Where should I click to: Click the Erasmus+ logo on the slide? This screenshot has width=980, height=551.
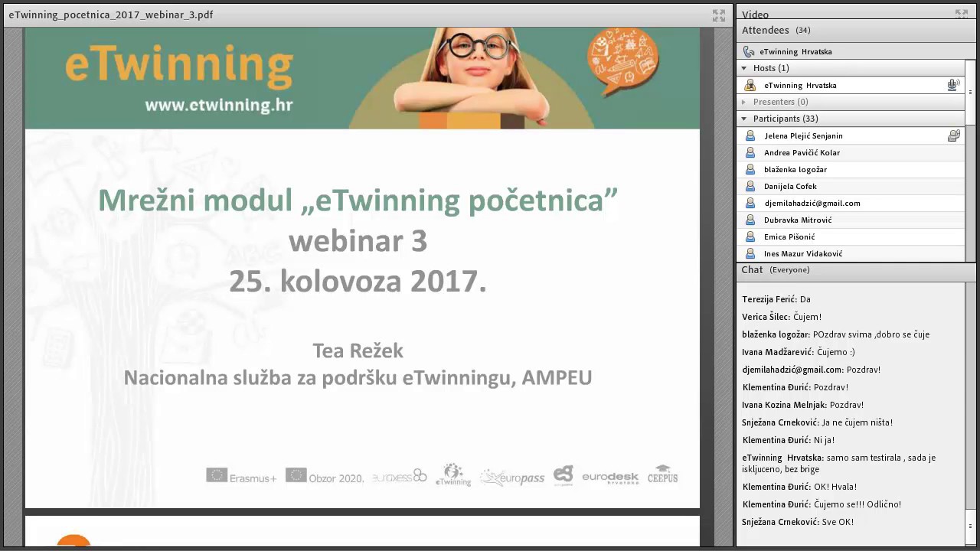[241, 476]
